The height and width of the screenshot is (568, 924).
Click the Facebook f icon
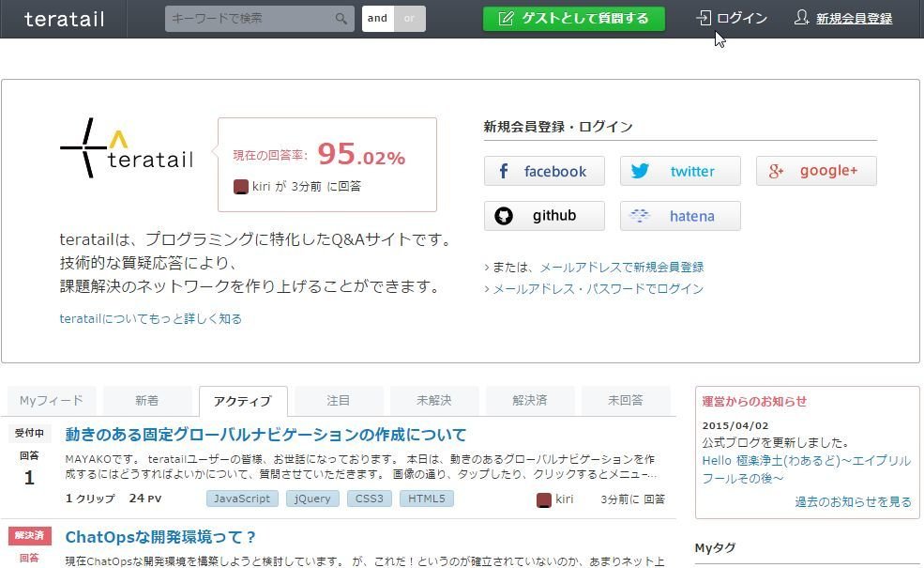pos(503,171)
